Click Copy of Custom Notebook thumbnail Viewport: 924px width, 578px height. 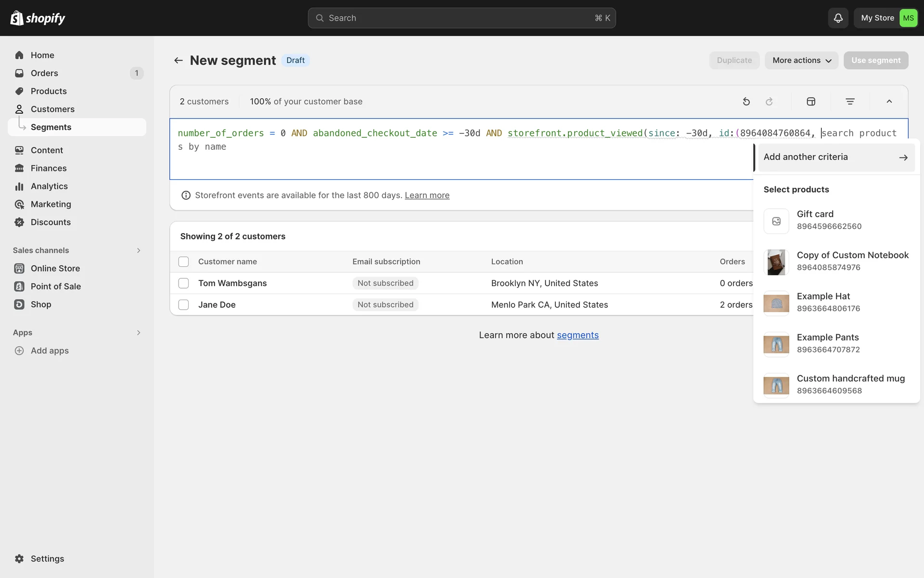(x=776, y=262)
